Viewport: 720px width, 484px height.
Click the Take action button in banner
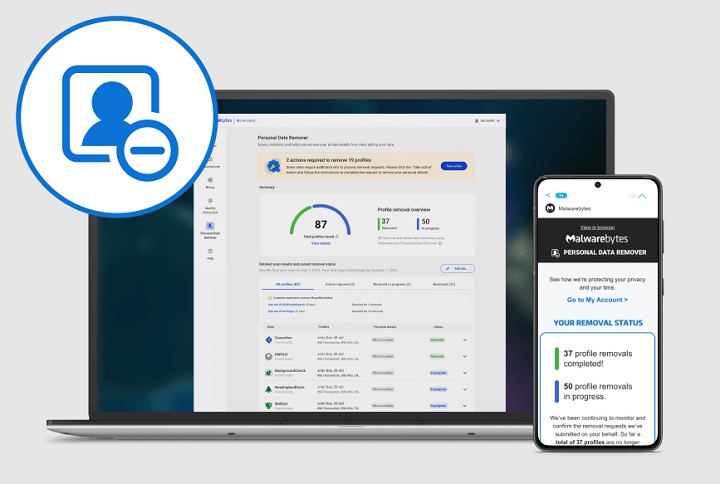pyautogui.click(x=454, y=166)
